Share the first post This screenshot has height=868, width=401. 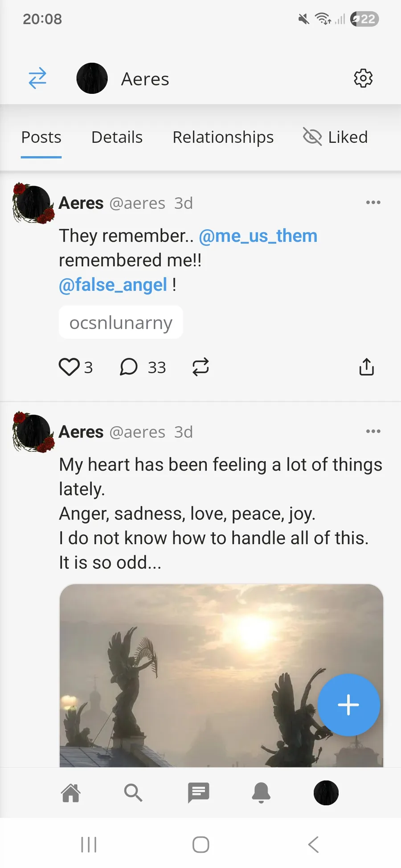(366, 367)
